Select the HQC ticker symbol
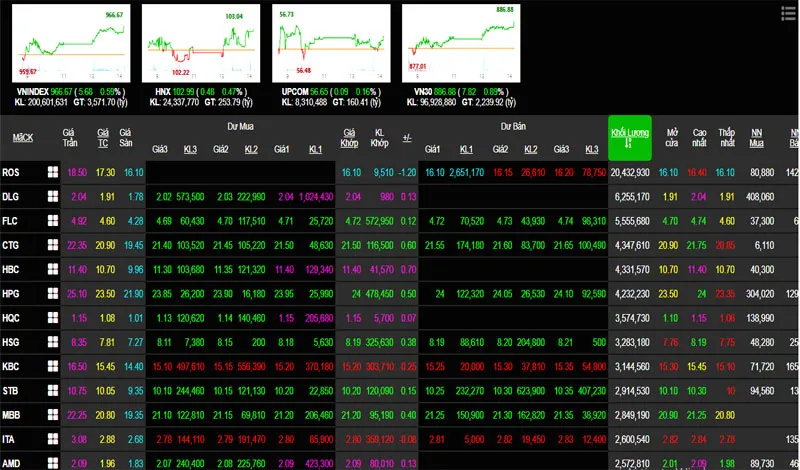The image size is (800, 470). [10, 318]
